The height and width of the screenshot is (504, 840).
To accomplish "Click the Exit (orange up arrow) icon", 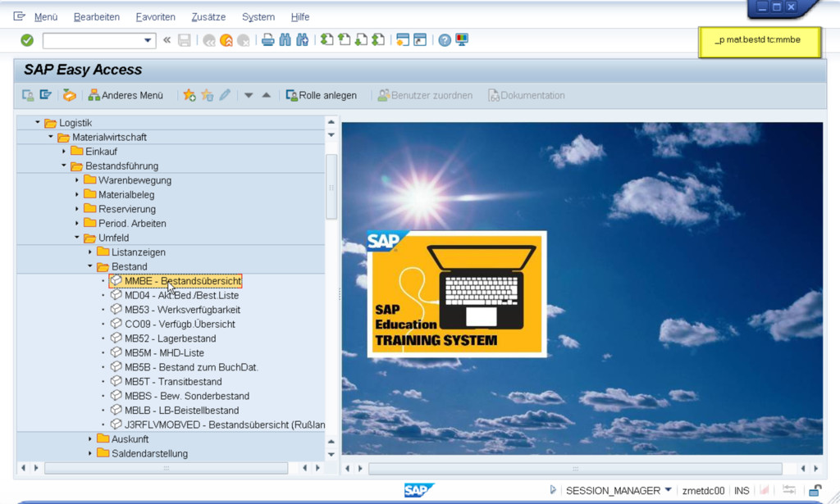I will [226, 40].
